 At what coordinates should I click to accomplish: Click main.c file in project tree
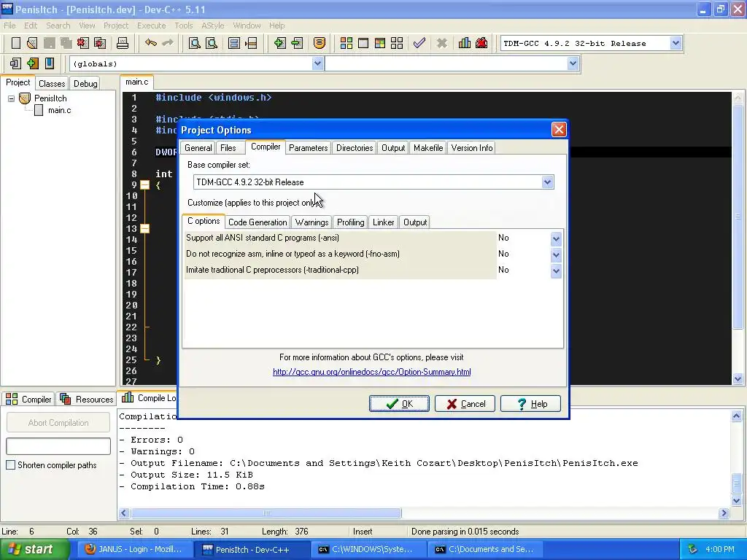tap(59, 111)
